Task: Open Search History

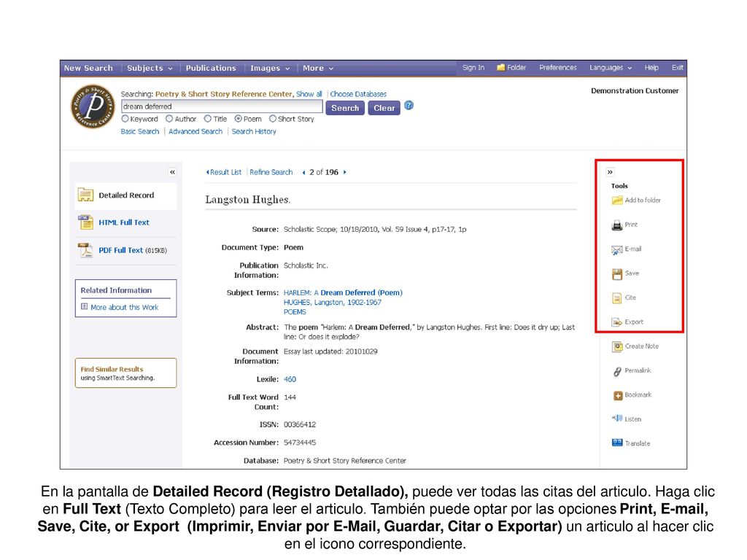Action: tap(254, 131)
